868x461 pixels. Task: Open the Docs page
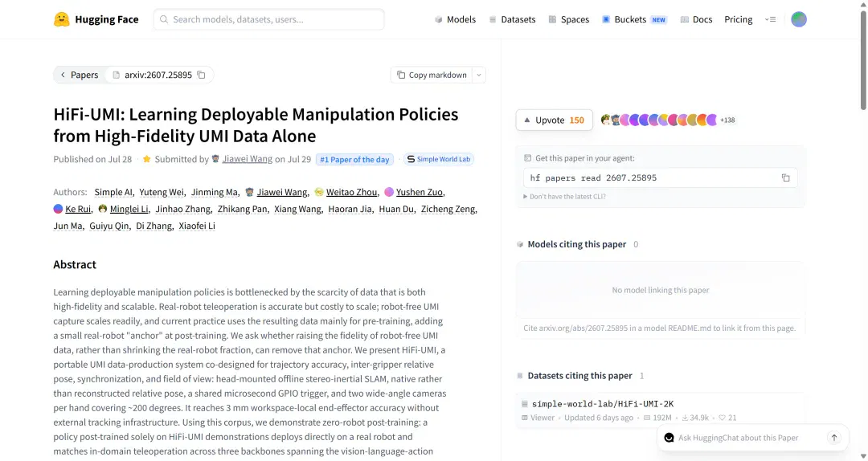[x=696, y=19]
